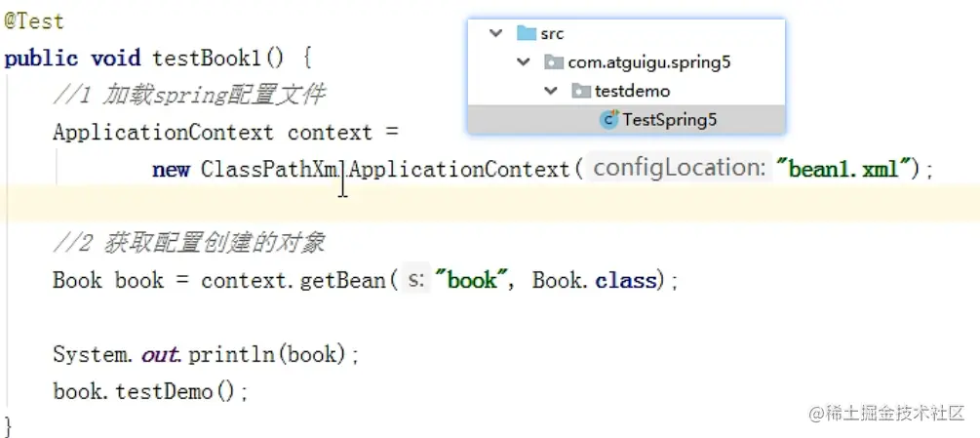
Task: Click the getBean method call
Action: pyautogui.click(x=343, y=281)
